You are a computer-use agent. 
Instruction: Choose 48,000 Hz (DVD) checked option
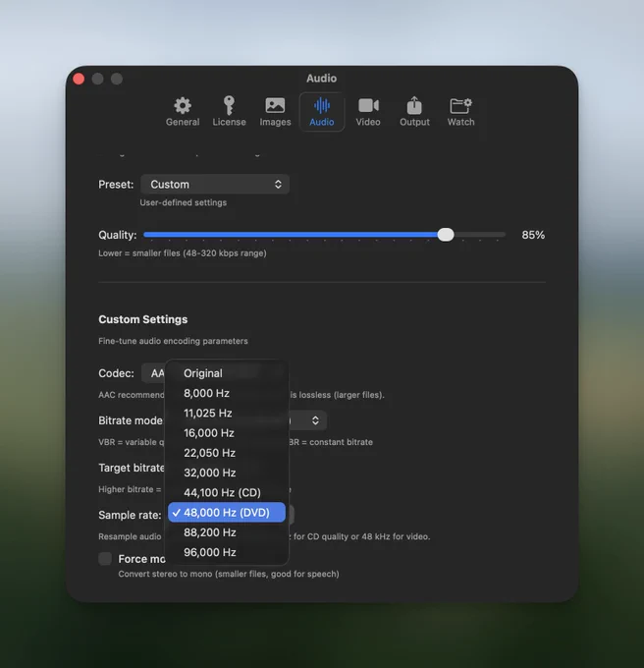click(227, 513)
